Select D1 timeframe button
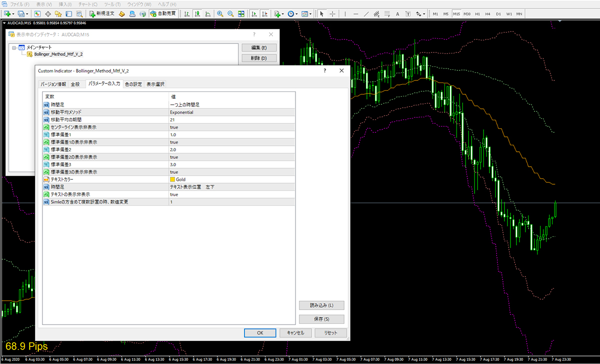The image size is (600, 364). pyautogui.click(x=498, y=13)
